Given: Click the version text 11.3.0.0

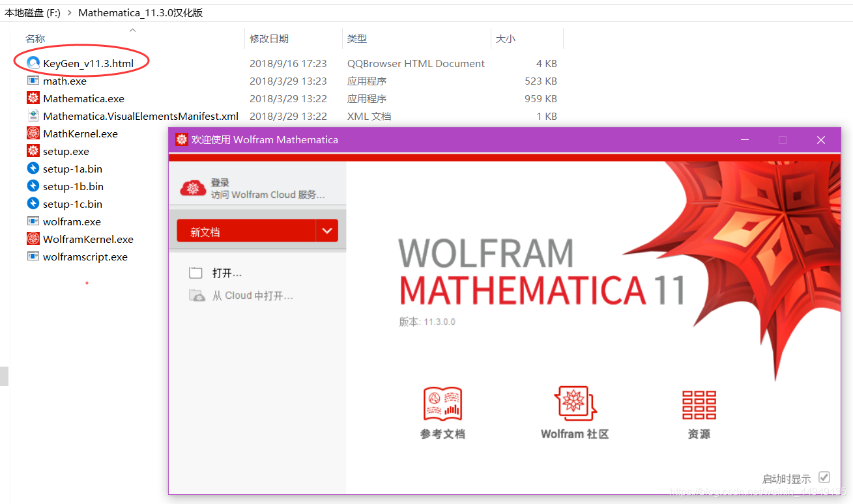Looking at the screenshot, I should click(440, 322).
